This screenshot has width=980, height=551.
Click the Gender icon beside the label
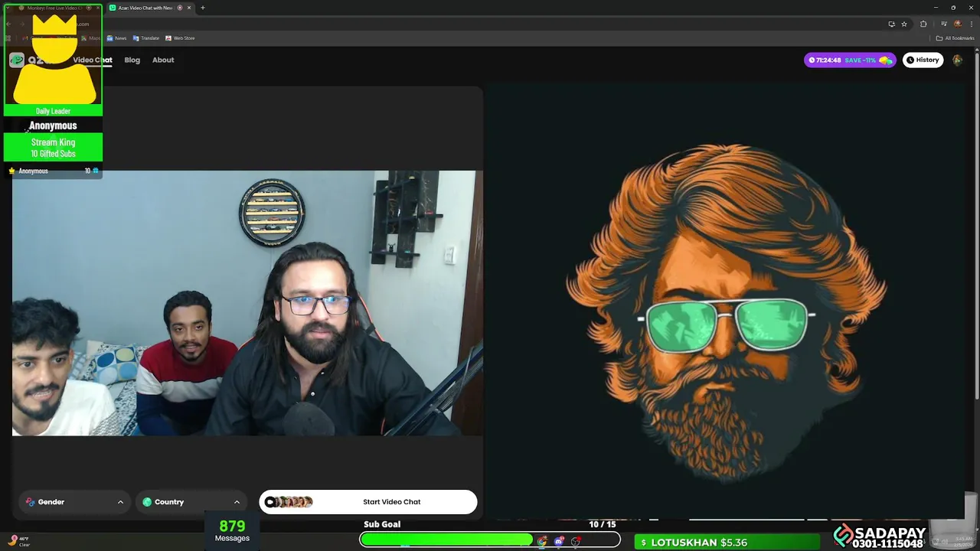[x=31, y=502]
